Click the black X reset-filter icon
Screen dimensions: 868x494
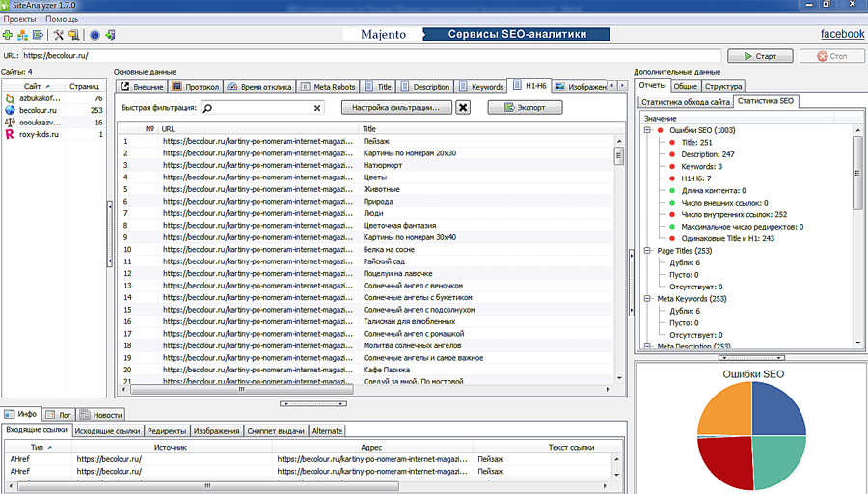pyautogui.click(x=463, y=108)
